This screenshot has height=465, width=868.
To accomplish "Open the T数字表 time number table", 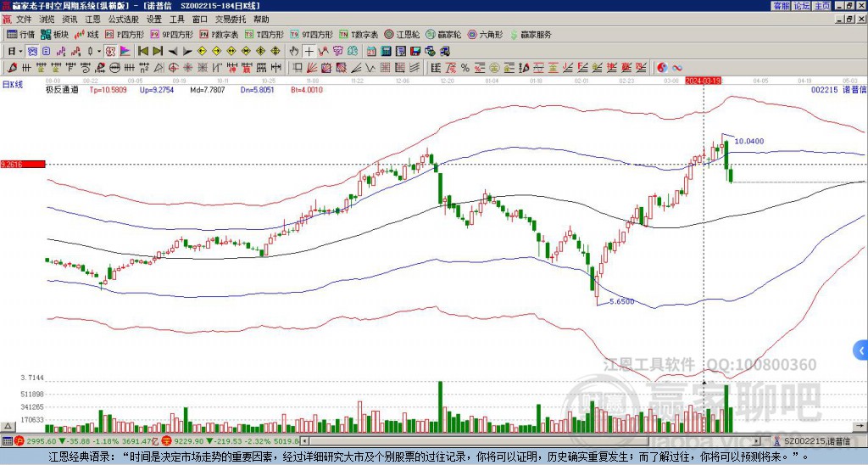I will click(x=359, y=34).
